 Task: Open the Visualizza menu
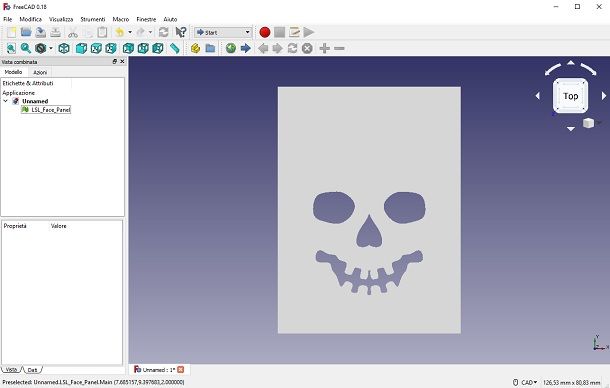pyautogui.click(x=61, y=19)
